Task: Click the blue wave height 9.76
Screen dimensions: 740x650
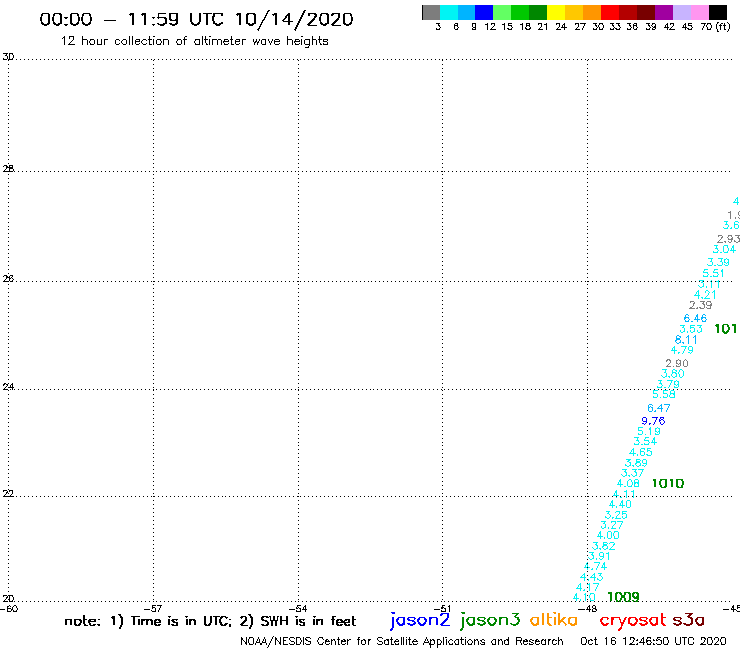Action: click(x=653, y=421)
